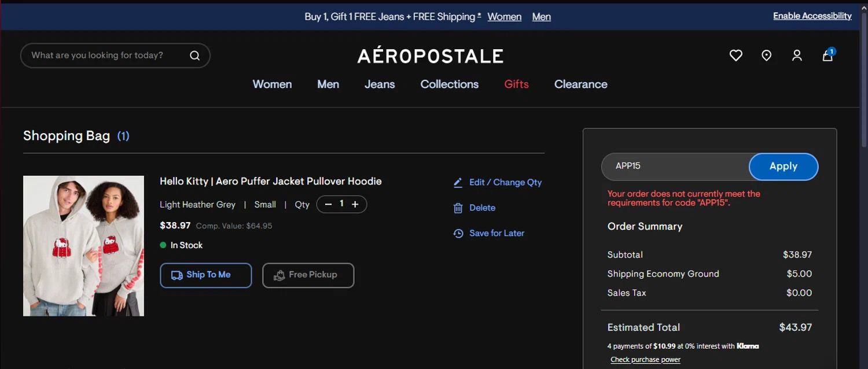The height and width of the screenshot is (369, 868).
Task: Decrease quantity with the minus button
Action: (329, 204)
